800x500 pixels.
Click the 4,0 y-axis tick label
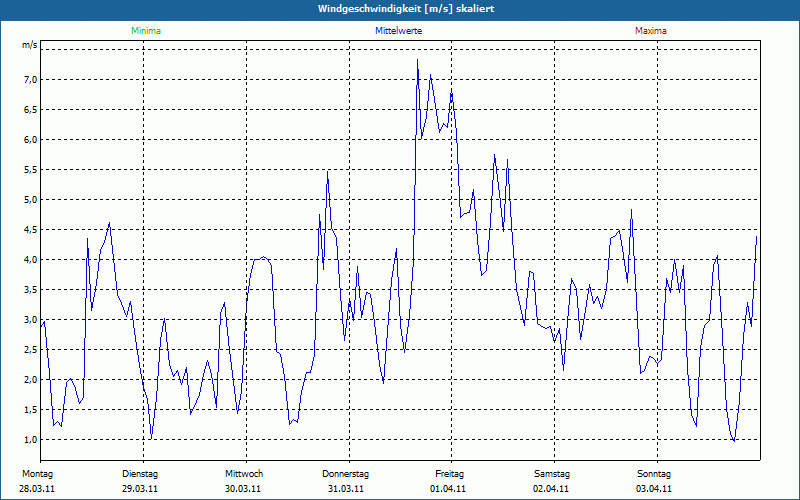[30, 260]
